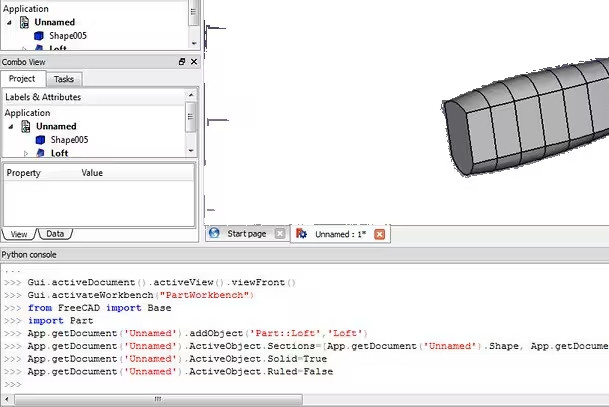
Task: Click the "Gui.activateWorkbench" console line
Action: click(x=141, y=295)
